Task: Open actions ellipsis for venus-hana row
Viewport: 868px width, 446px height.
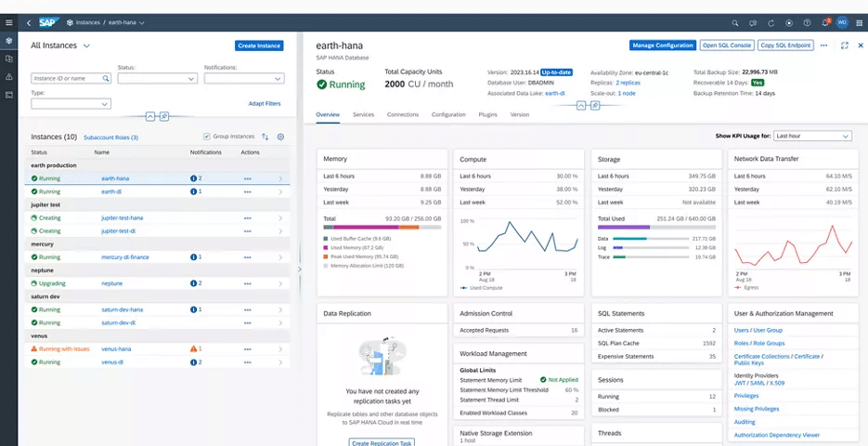Action: [248, 349]
